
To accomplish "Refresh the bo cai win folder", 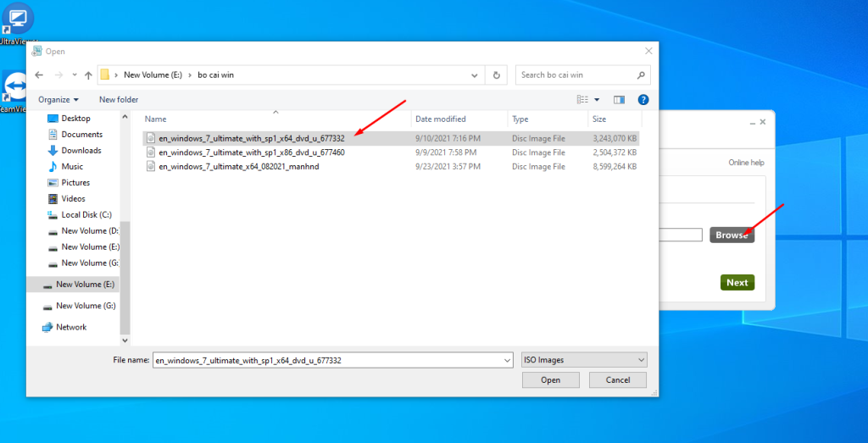I will click(x=497, y=75).
